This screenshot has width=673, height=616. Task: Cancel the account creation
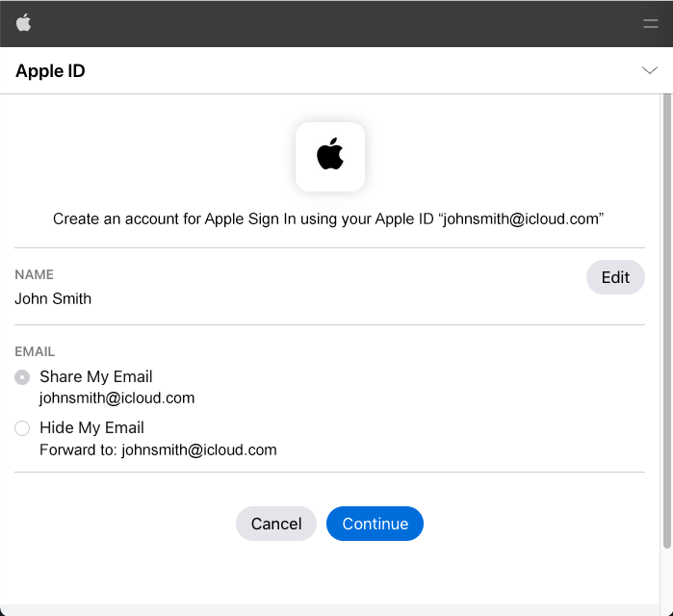(276, 524)
